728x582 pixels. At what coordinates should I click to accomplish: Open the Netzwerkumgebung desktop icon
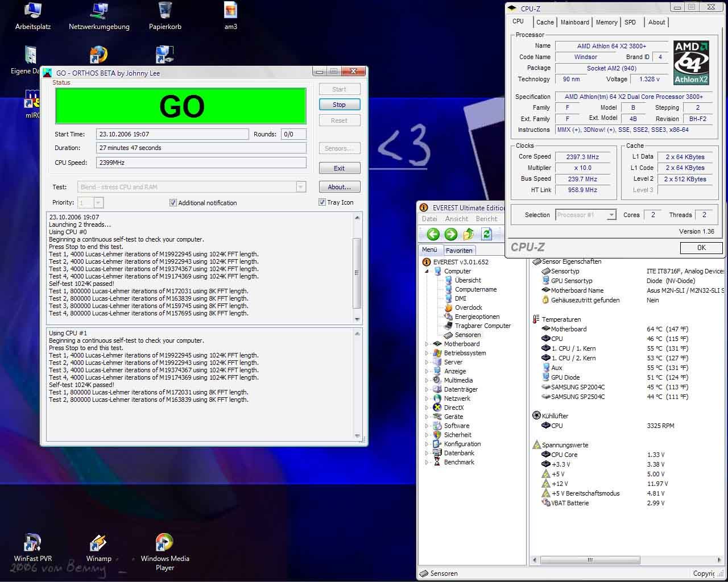(x=99, y=15)
